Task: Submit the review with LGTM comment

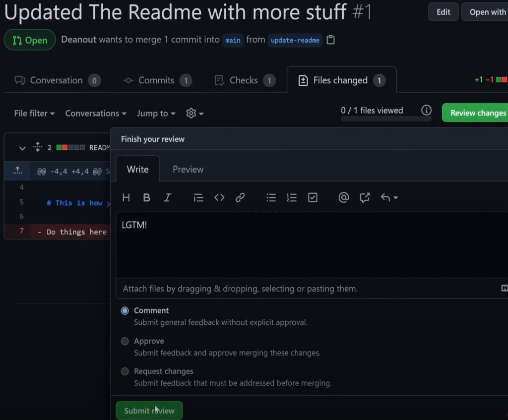Action: click(x=149, y=410)
